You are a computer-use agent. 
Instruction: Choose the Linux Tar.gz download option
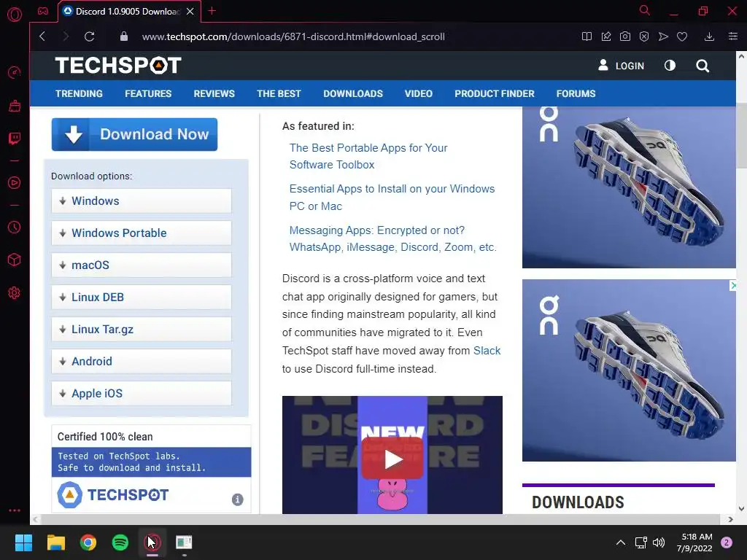pyautogui.click(x=142, y=329)
